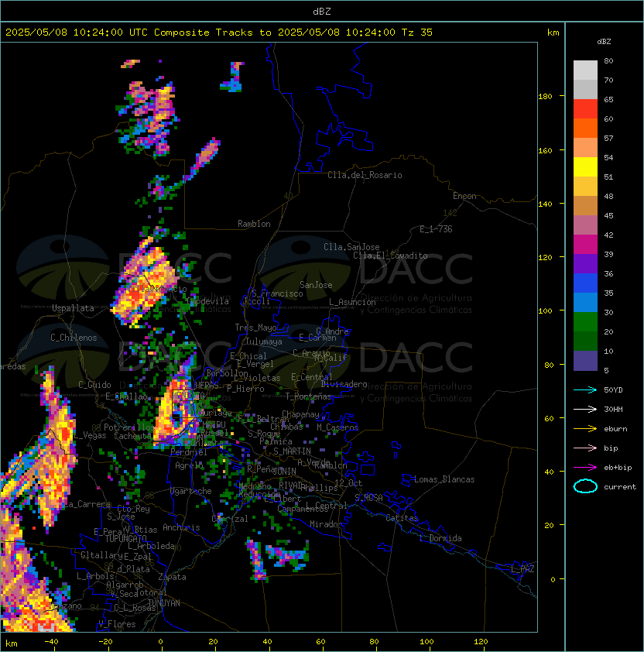
Task: Click the V_Flores map label
Action: point(117,624)
